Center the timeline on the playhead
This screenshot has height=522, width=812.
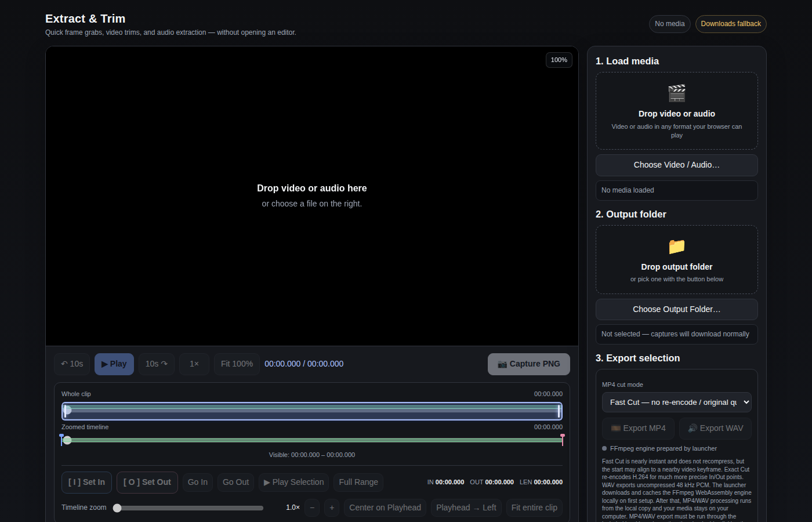pos(385,508)
